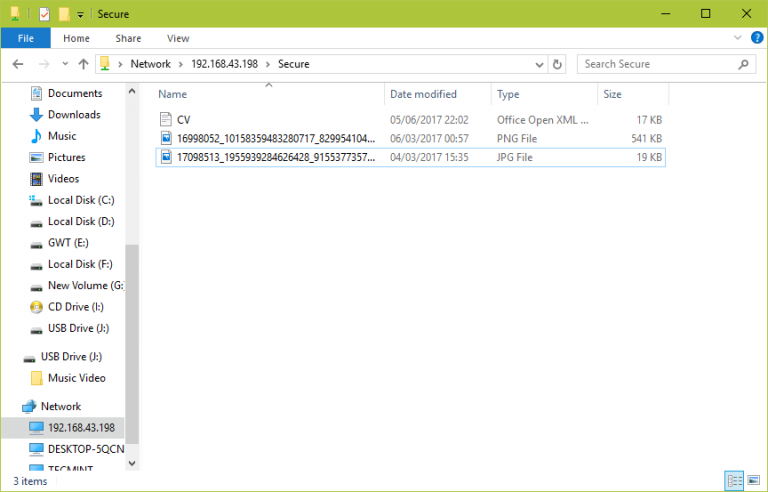Open the File menu
The image size is (768, 492).
(25, 38)
